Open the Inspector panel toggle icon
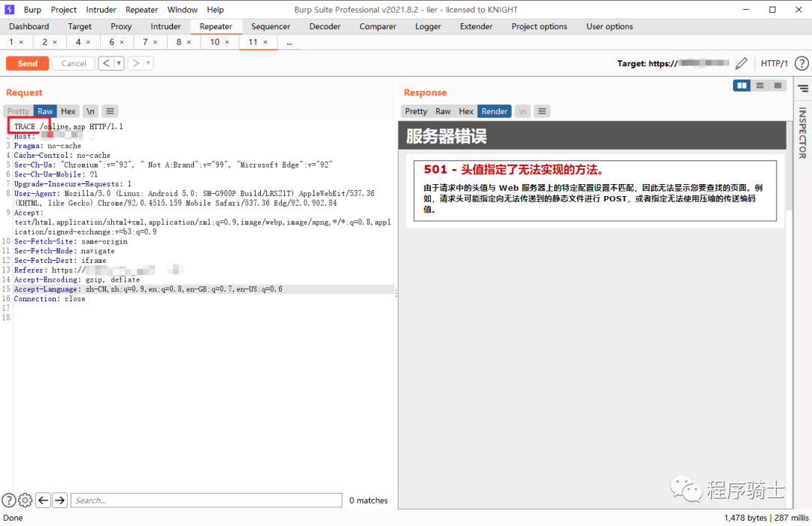Screen dimensions: 812x526 pyautogui.click(x=802, y=89)
